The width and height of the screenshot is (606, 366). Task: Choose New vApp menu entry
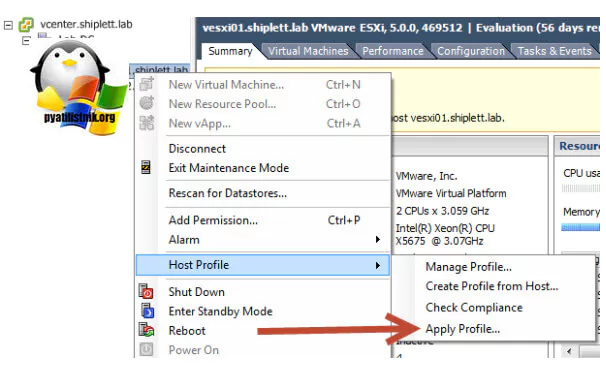coord(263,123)
